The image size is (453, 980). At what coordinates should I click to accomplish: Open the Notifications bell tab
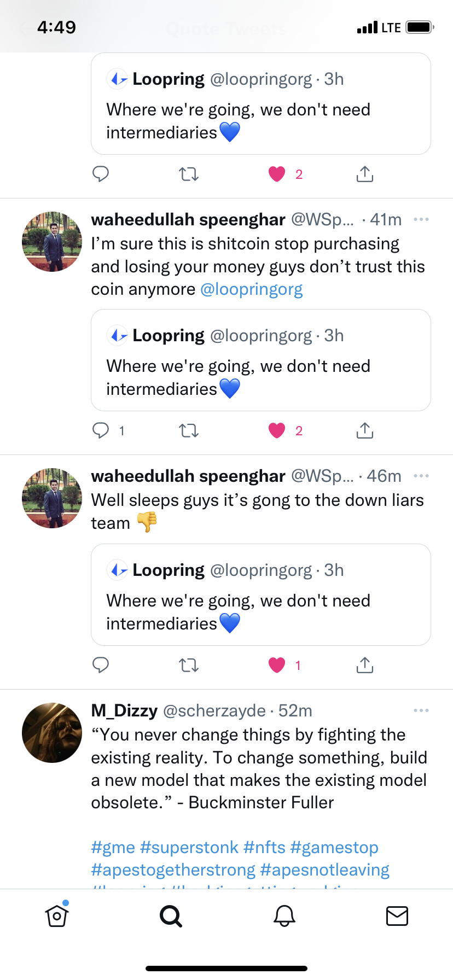[x=284, y=915]
